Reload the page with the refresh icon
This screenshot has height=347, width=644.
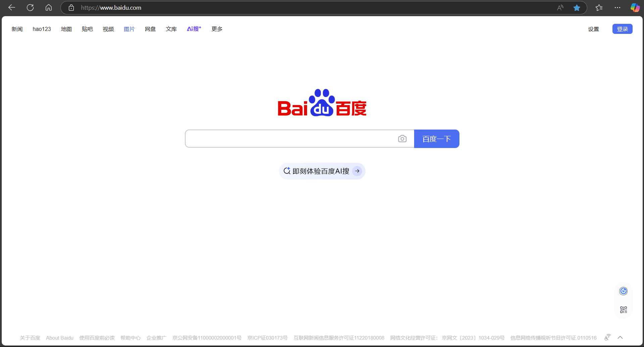(30, 7)
